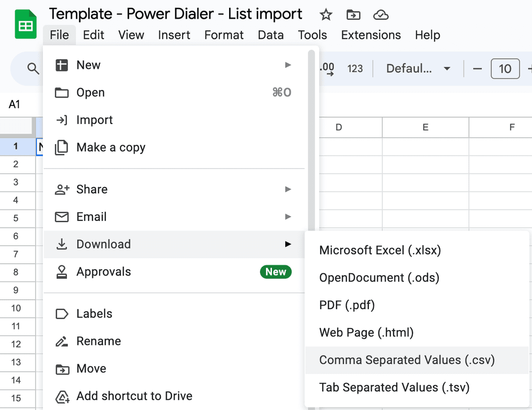This screenshot has height=410, width=532.
Task: Open the 123 number format menu
Action: tap(355, 68)
